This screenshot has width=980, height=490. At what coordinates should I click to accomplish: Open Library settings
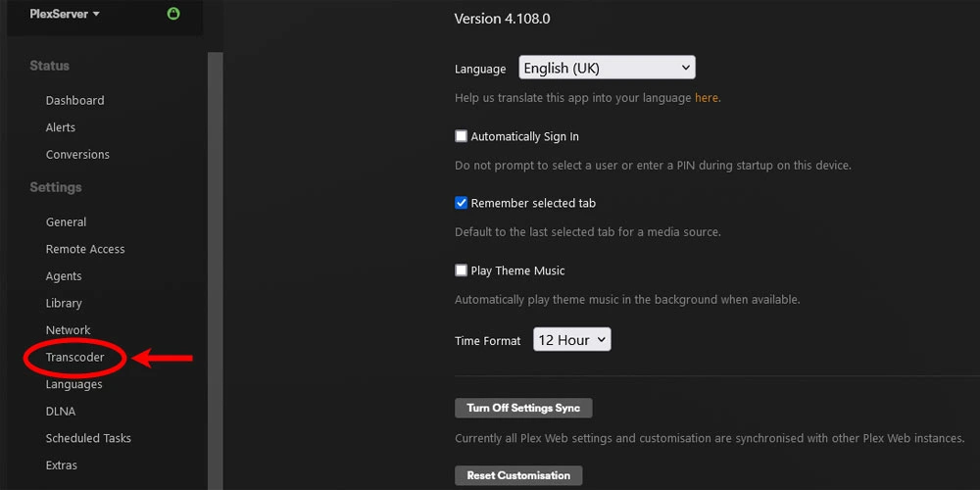pyautogui.click(x=64, y=303)
